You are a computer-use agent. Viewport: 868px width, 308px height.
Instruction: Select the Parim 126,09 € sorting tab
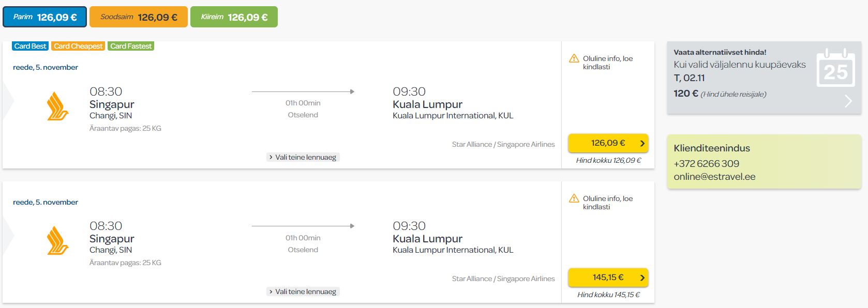[45, 17]
